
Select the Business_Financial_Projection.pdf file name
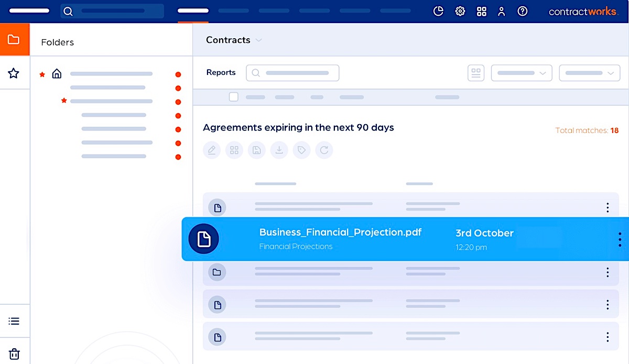[341, 232]
